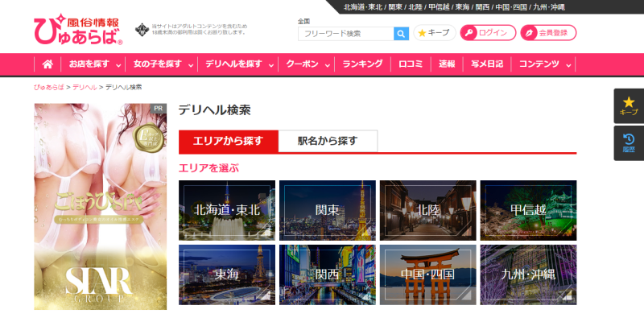
Task: Expand the コンテンツ dropdown menu
Action: (543, 64)
